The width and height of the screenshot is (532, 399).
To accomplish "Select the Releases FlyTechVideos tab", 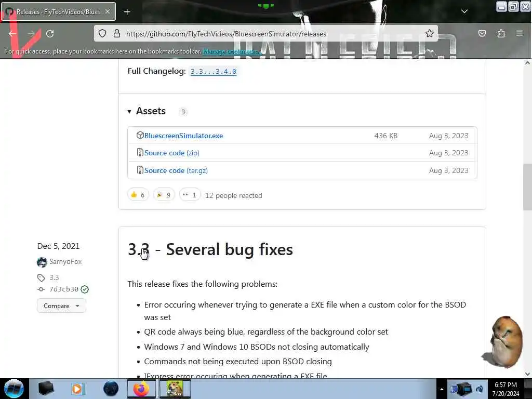I will pos(58,11).
